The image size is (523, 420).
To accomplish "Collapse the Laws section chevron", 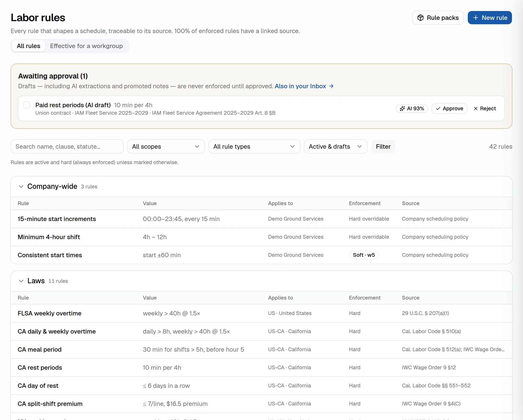I will point(21,281).
